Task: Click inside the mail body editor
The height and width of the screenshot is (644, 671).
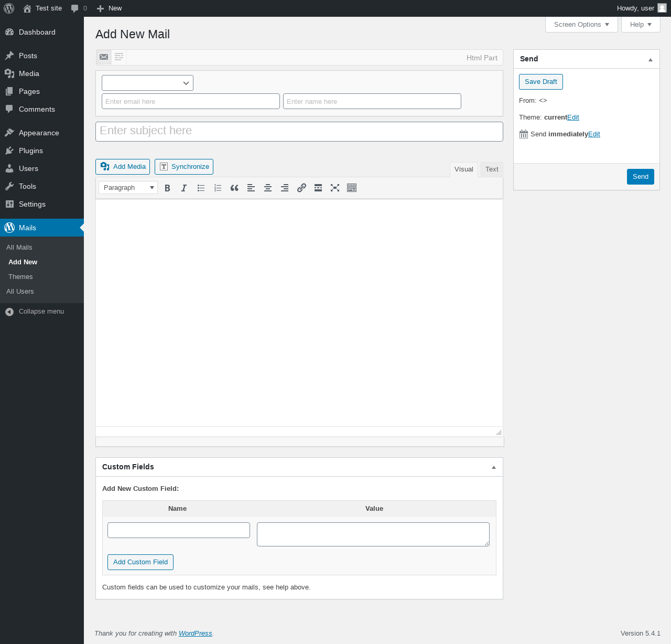Action: [x=299, y=313]
